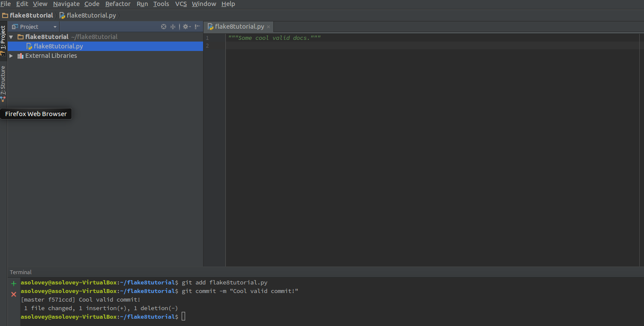Select flake8tutorial.py in the Project tree
Image resolution: width=644 pixels, height=326 pixels.
pos(58,46)
